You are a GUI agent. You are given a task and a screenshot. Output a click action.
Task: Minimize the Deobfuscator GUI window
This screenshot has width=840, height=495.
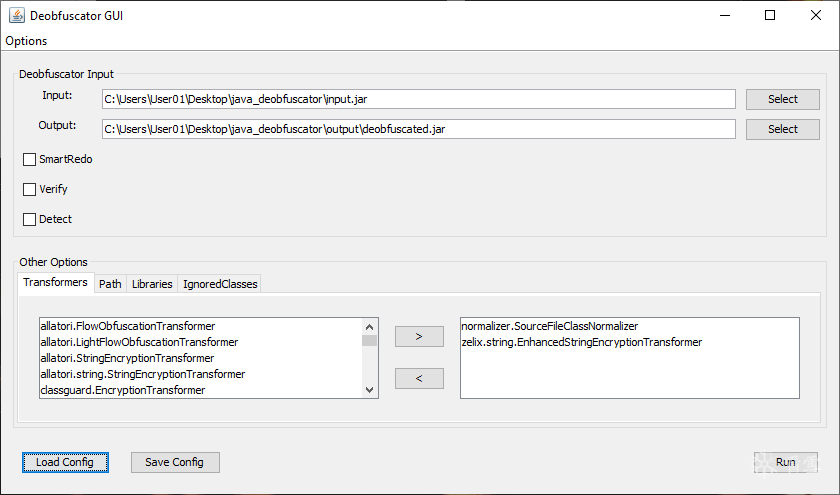tap(725, 15)
